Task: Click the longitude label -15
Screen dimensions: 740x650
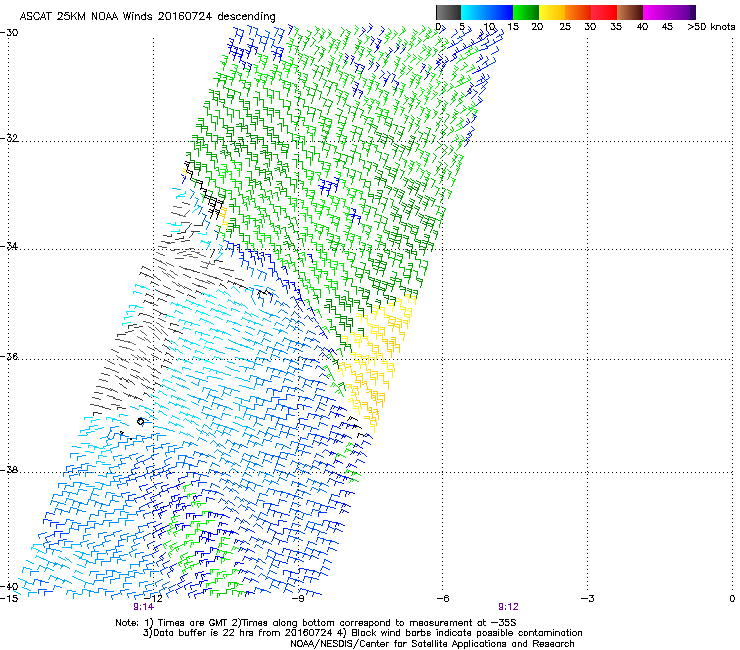Action: click(x=9, y=598)
